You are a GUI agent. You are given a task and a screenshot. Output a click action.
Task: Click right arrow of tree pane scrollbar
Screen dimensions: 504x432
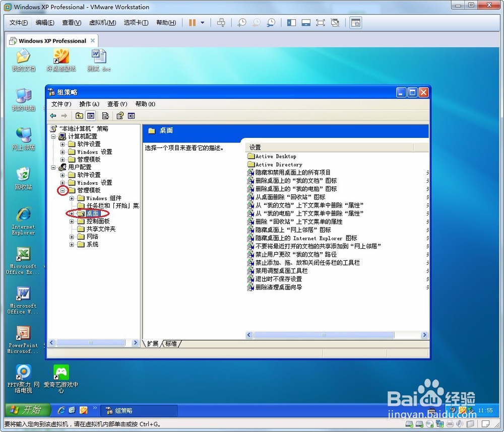pyautogui.click(x=135, y=343)
